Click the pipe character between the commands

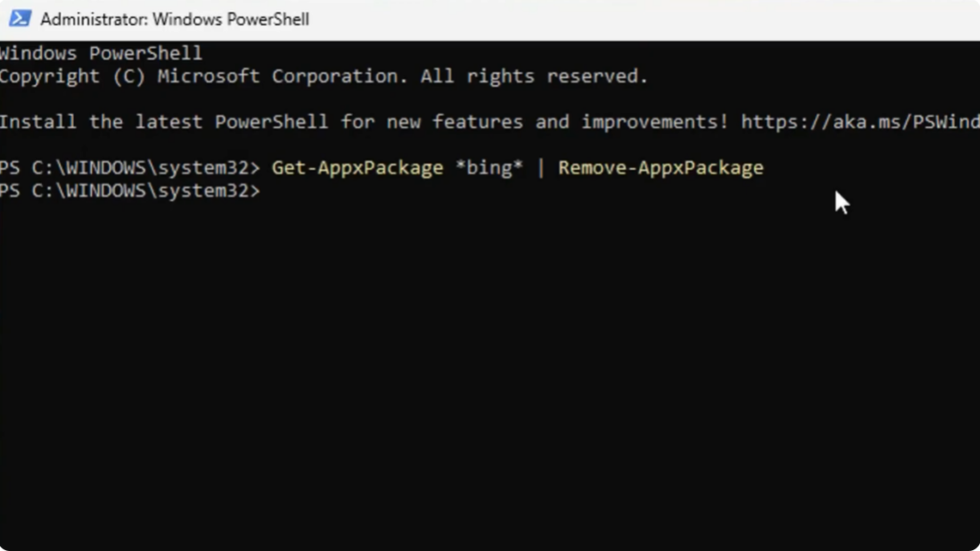[541, 167]
